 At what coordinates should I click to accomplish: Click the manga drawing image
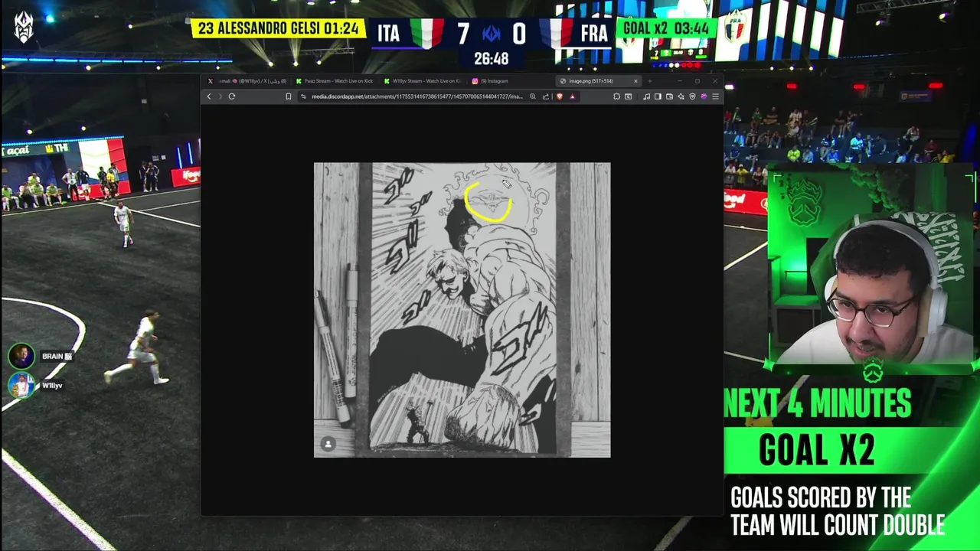462,310
